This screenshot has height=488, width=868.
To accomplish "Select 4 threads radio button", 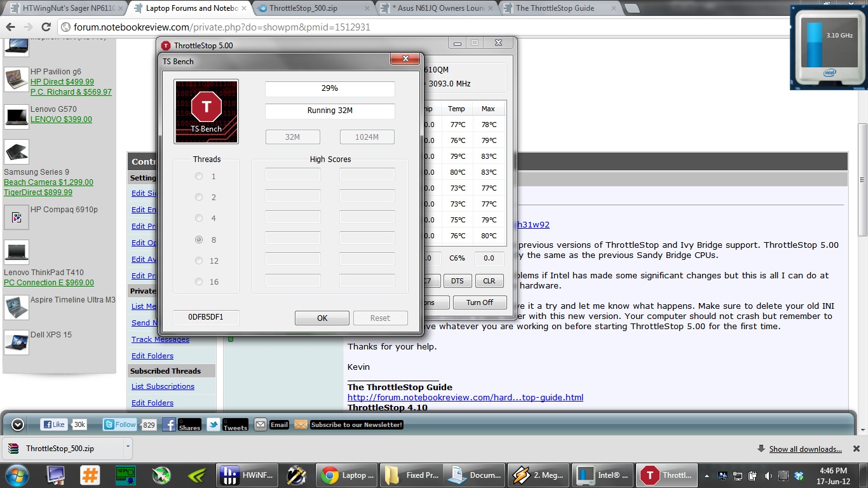I will point(199,219).
